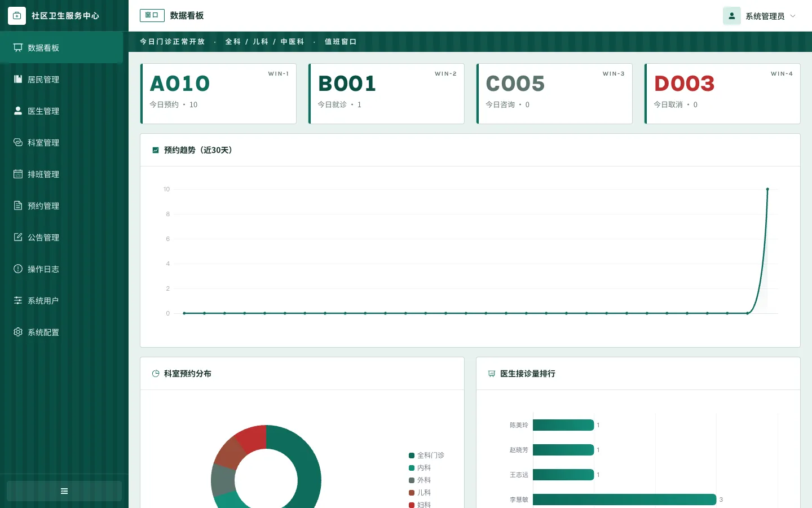Click the 数据看板 page title
The height and width of the screenshot is (508, 812).
(187, 16)
